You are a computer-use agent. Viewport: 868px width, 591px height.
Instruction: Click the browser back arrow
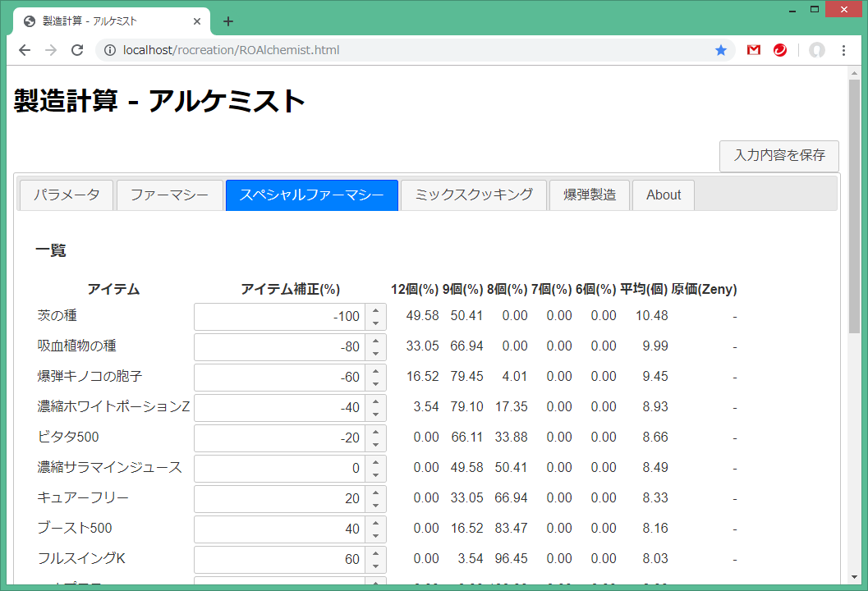click(25, 50)
